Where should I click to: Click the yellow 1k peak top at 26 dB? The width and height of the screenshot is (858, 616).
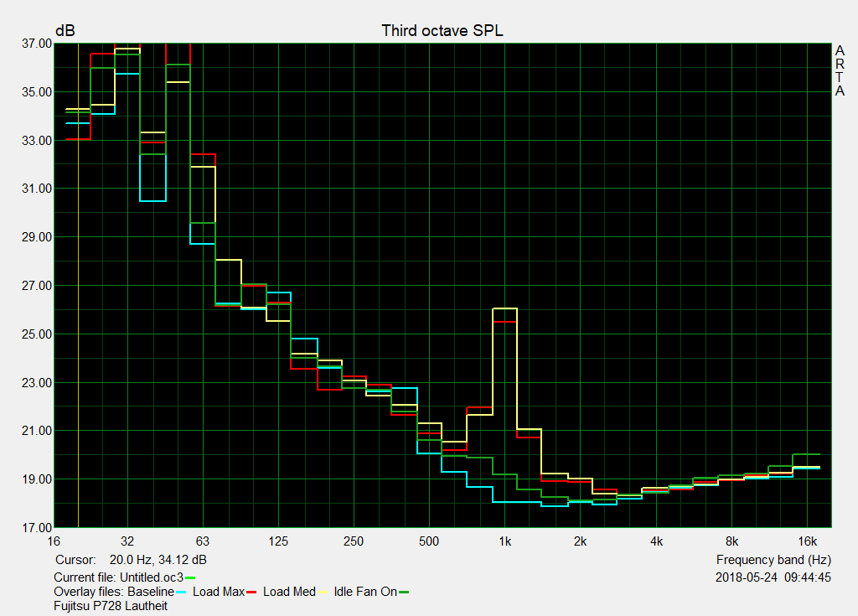[505, 308]
